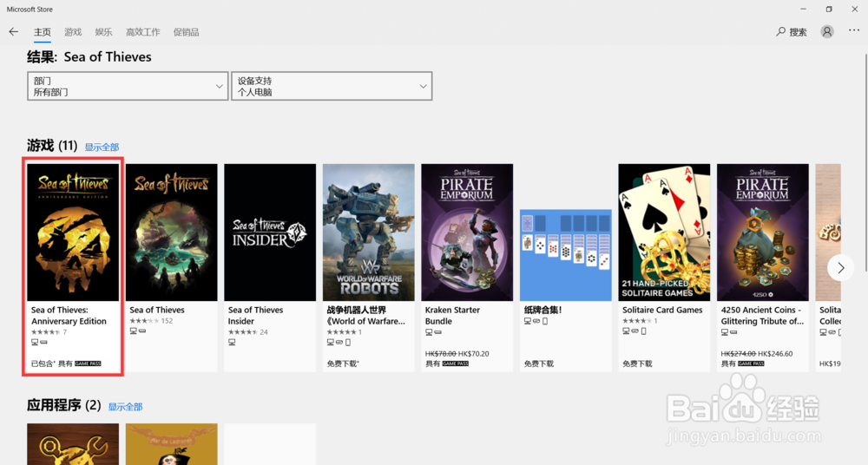Click 免费下载 under 纸牌合集!
868x465 pixels.
point(539,363)
